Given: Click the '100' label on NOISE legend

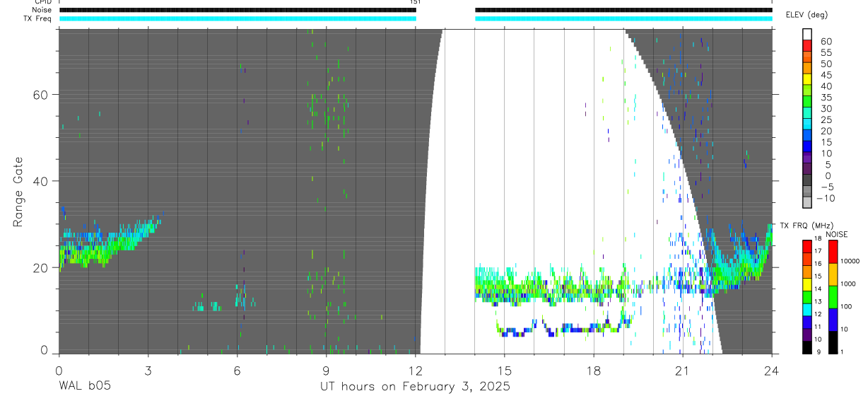Looking at the screenshot, I should coord(846,306).
